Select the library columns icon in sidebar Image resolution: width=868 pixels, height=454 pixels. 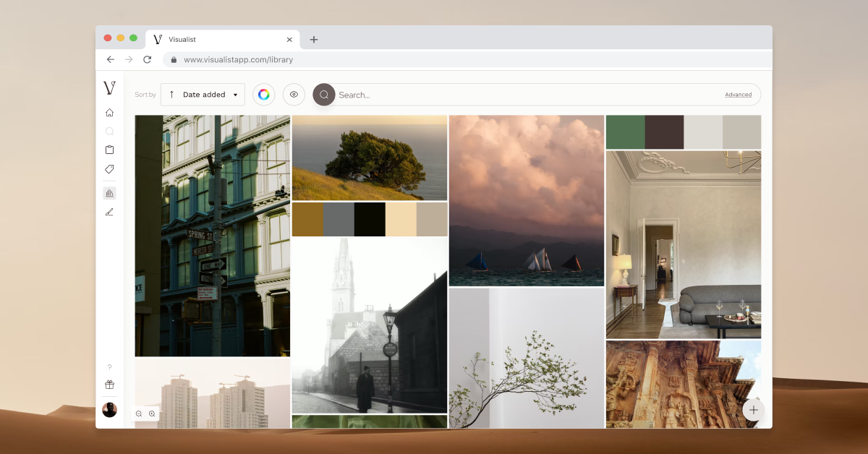point(109,193)
